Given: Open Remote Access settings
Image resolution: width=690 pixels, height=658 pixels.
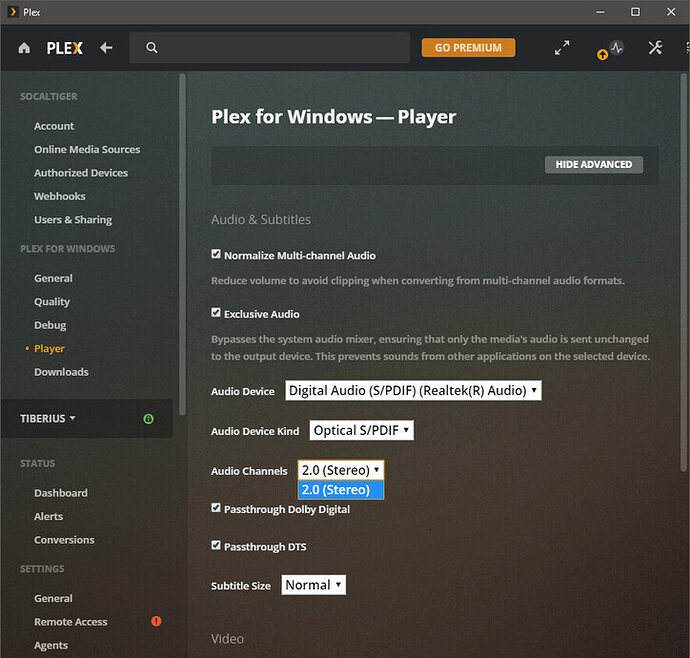Looking at the screenshot, I should pyautogui.click(x=71, y=622).
